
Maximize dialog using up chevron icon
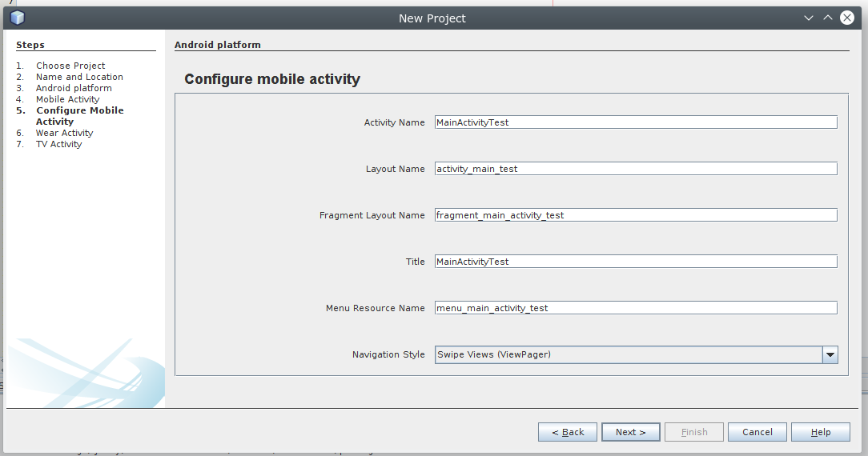(x=828, y=18)
